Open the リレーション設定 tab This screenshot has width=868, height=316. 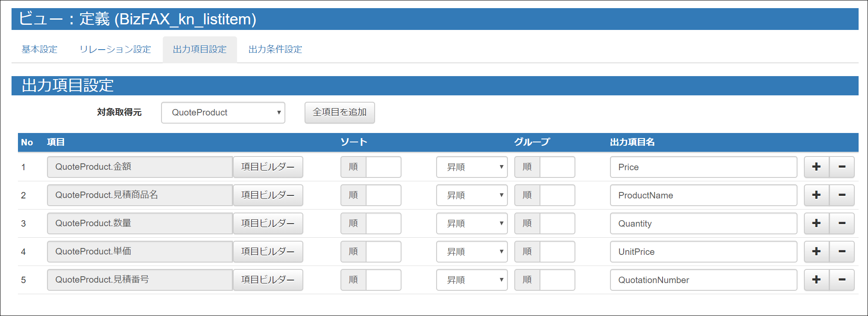(115, 50)
